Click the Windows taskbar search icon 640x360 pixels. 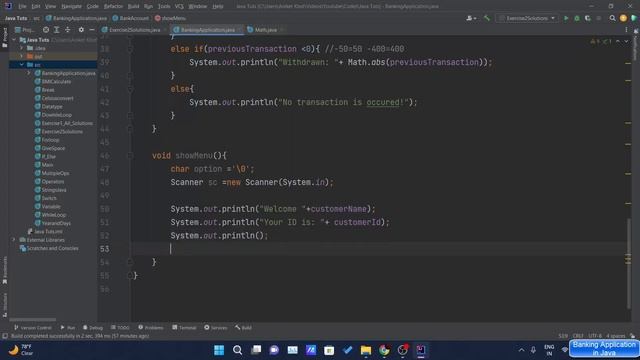[x=238, y=350]
